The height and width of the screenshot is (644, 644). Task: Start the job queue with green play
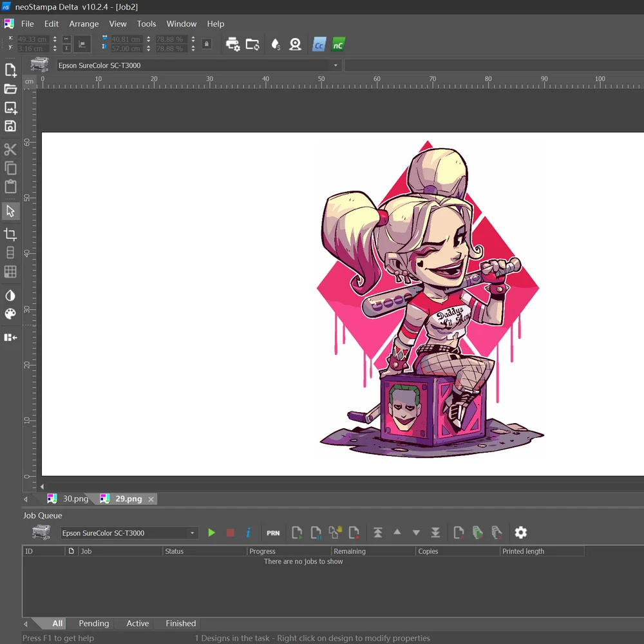[x=211, y=533]
